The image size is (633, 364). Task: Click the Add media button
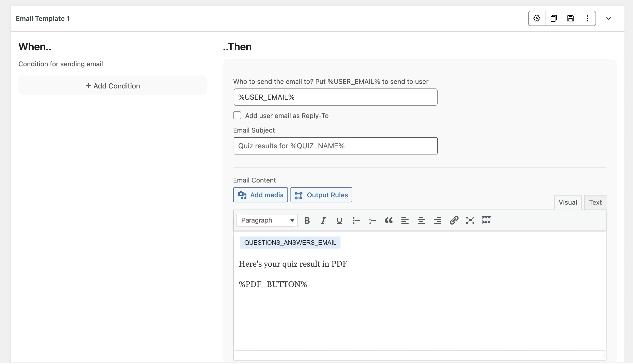click(x=260, y=195)
